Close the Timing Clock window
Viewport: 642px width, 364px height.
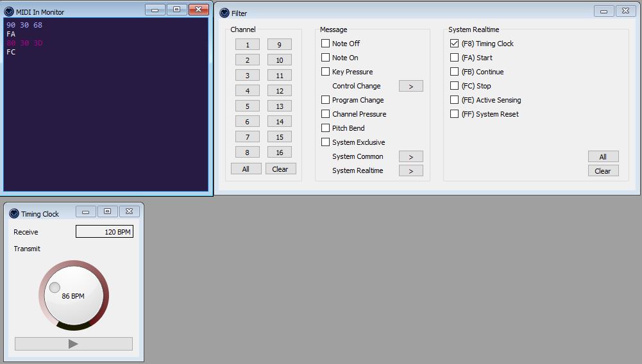[130, 212]
